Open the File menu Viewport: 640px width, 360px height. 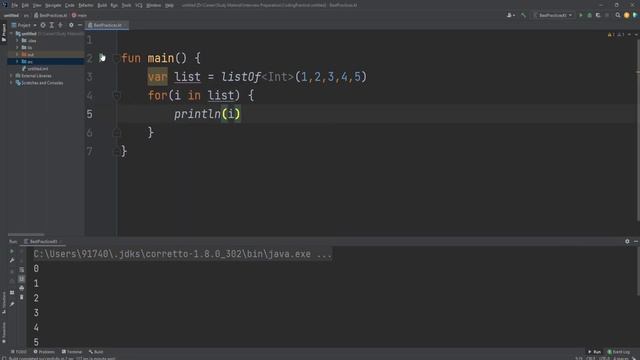click(x=15, y=5)
